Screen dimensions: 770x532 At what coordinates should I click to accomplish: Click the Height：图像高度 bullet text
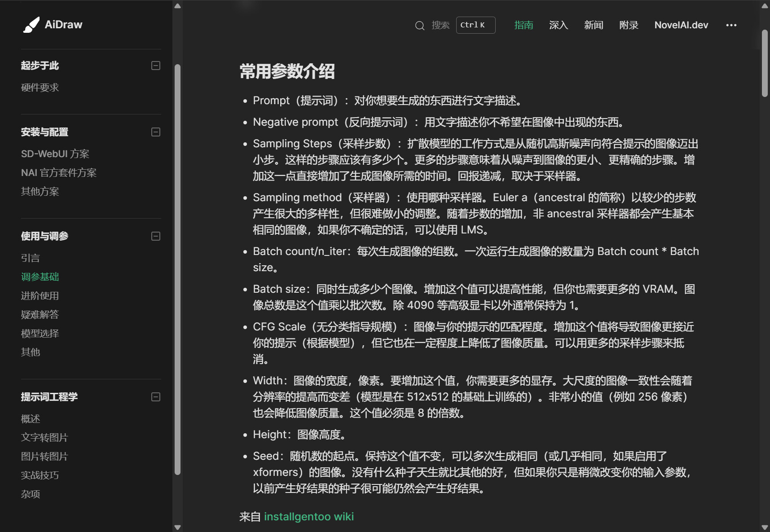[299, 435]
